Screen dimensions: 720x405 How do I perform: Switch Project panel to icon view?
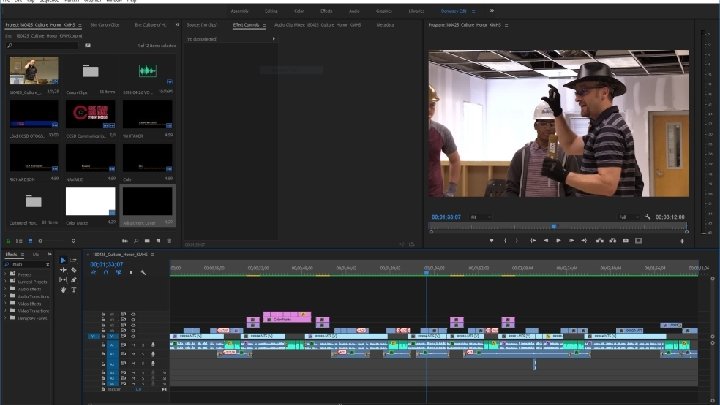30,241
